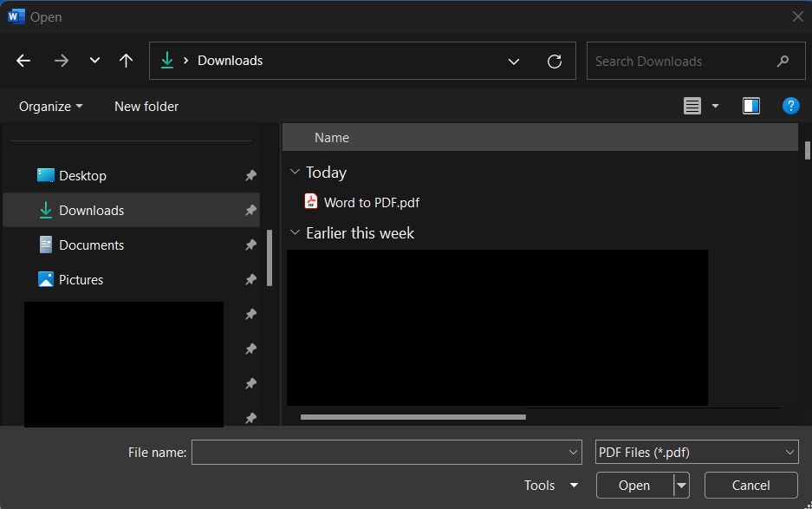
Task: Open Documents in the navigation pane
Action: pyautogui.click(x=132, y=245)
